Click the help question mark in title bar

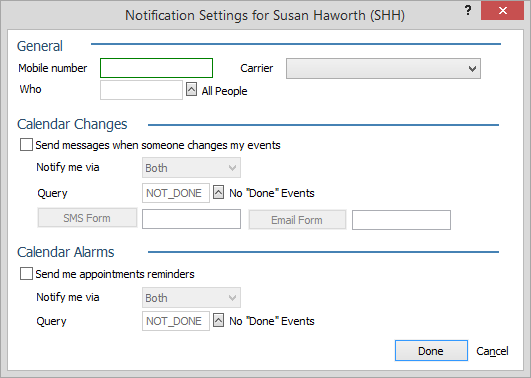pos(468,10)
